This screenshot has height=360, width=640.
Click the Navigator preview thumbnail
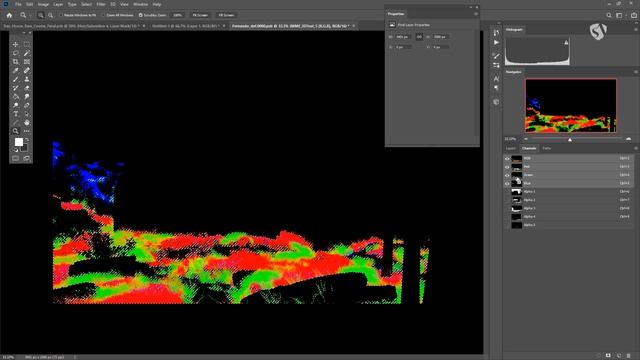[571, 105]
